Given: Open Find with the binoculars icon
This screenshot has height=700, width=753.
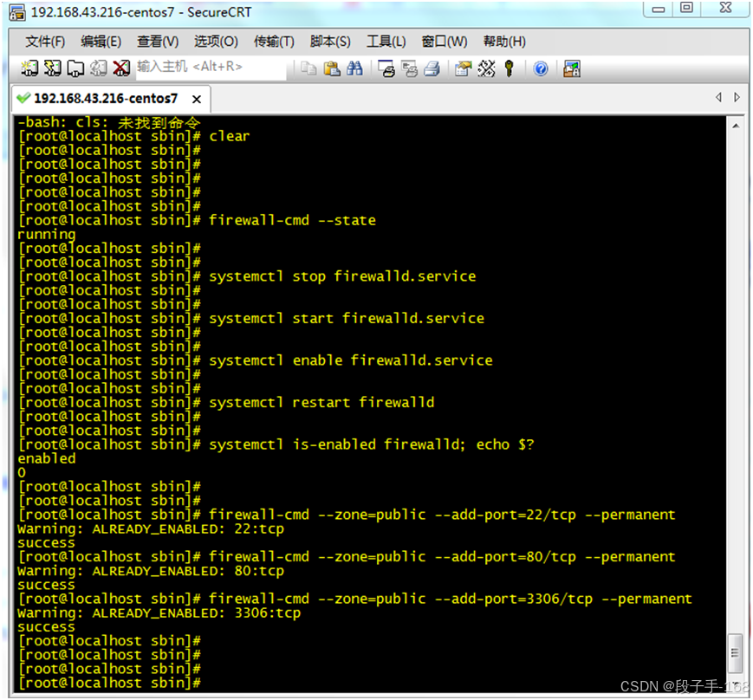Looking at the screenshot, I should point(354,68).
